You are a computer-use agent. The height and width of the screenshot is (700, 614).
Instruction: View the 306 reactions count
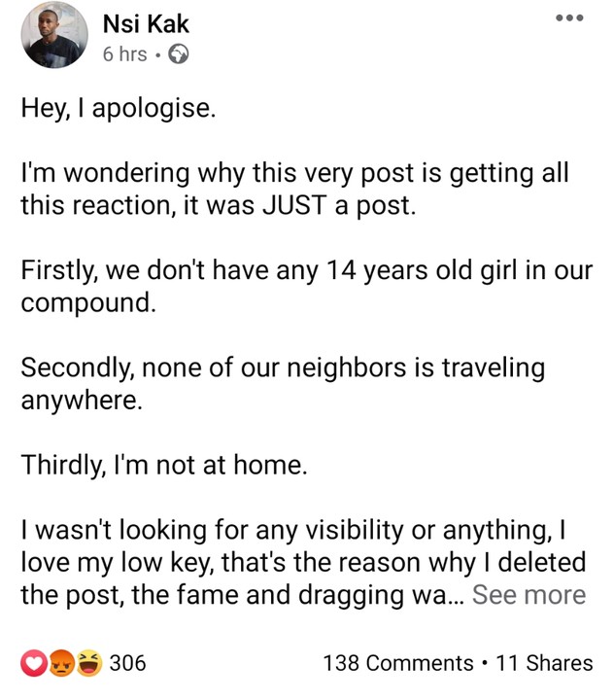point(127,664)
